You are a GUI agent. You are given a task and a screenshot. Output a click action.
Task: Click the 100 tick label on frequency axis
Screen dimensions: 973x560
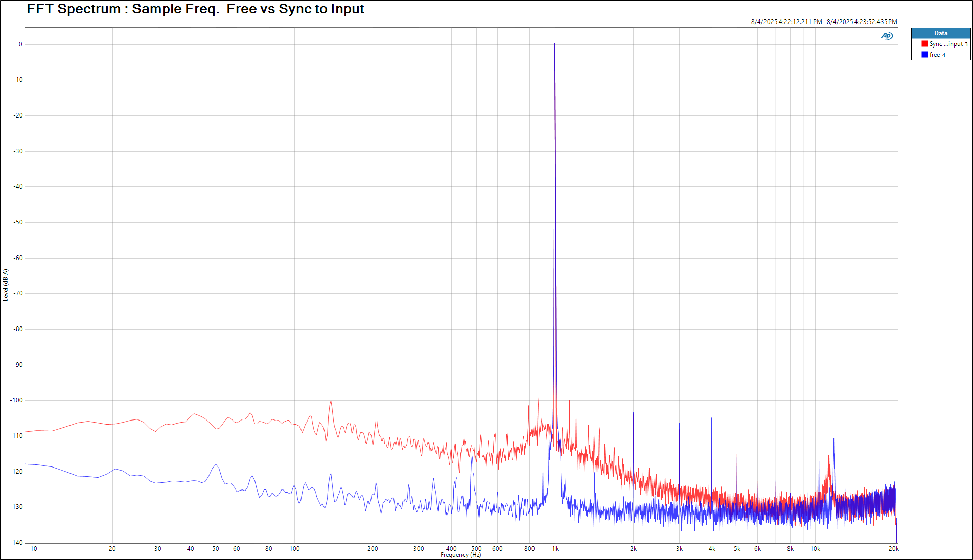[294, 549]
